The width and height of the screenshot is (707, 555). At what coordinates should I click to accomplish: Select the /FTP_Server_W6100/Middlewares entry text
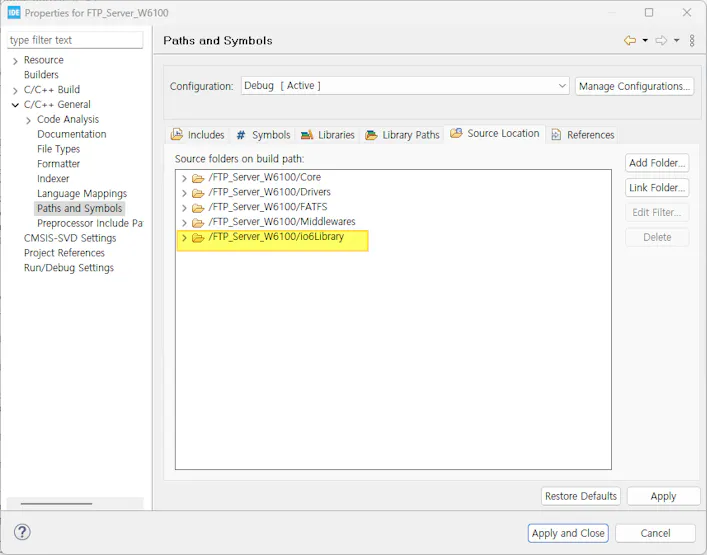coord(282,222)
